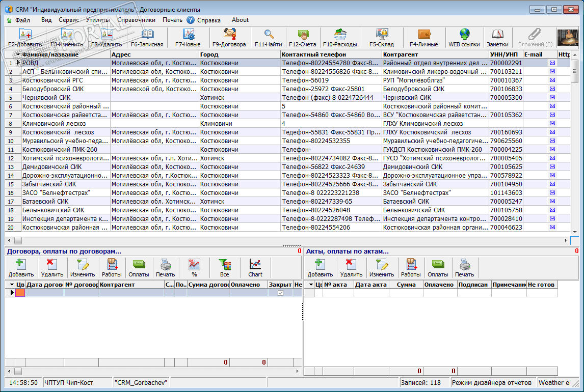This screenshot has height=392, width=584.
Task: Click the F2-Добавить client icon
Action: coord(25,34)
